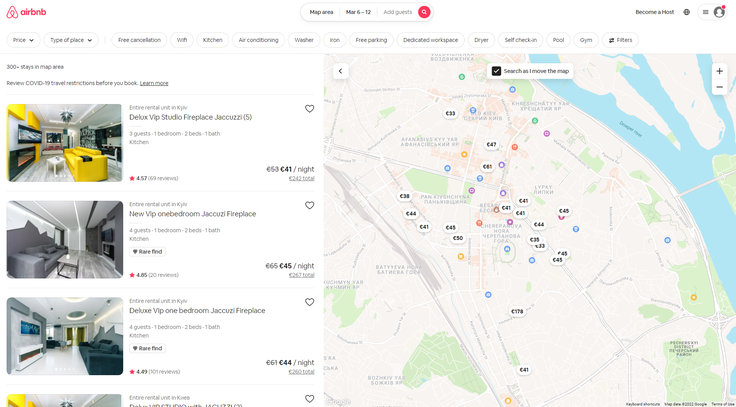Open Keyboard shortcuts on the map
Viewport: 736px width, 407px height.
[x=643, y=404]
